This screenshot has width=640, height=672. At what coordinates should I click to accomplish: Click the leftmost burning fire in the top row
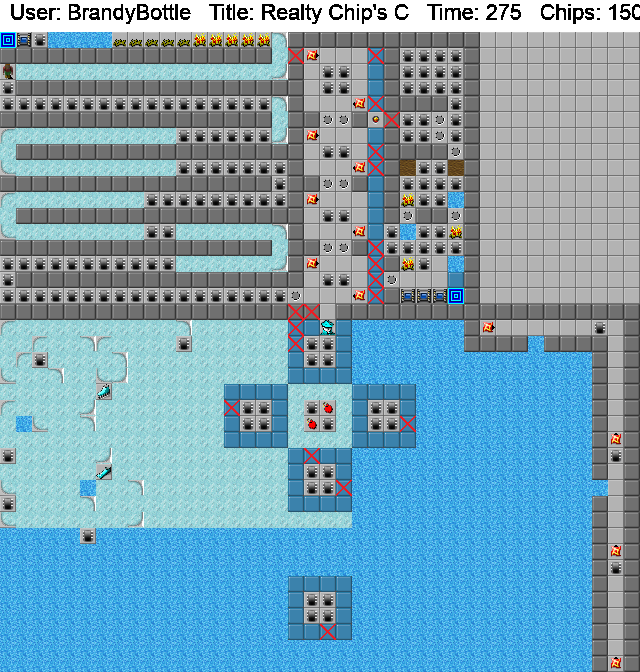pyautogui.click(x=200, y=40)
